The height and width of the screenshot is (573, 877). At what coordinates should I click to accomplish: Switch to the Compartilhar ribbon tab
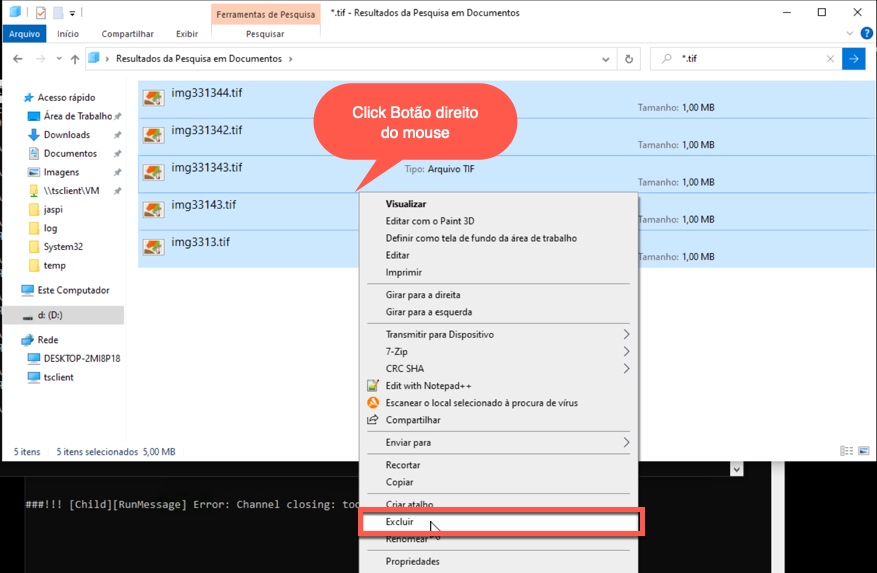click(x=128, y=34)
